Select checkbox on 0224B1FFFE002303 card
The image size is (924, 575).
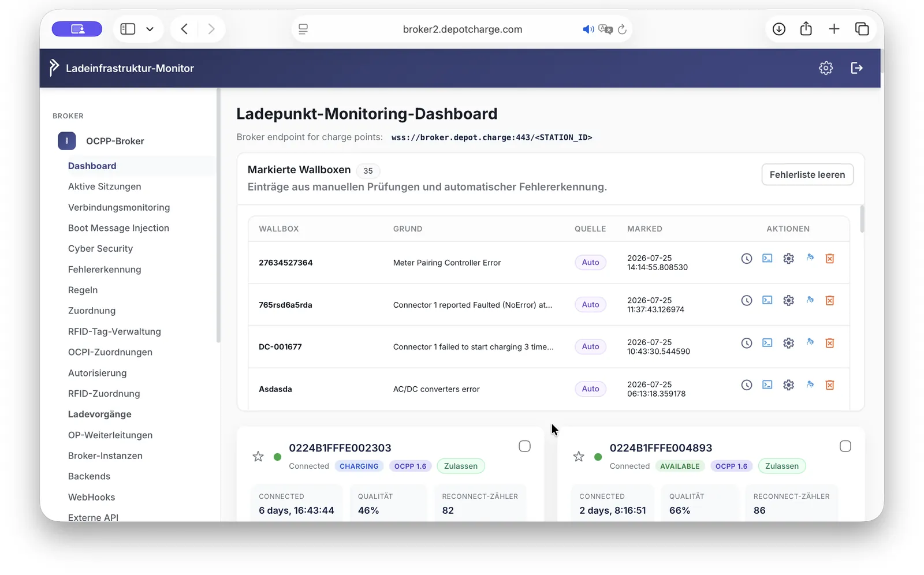pyautogui.click(x=524, y=446)
